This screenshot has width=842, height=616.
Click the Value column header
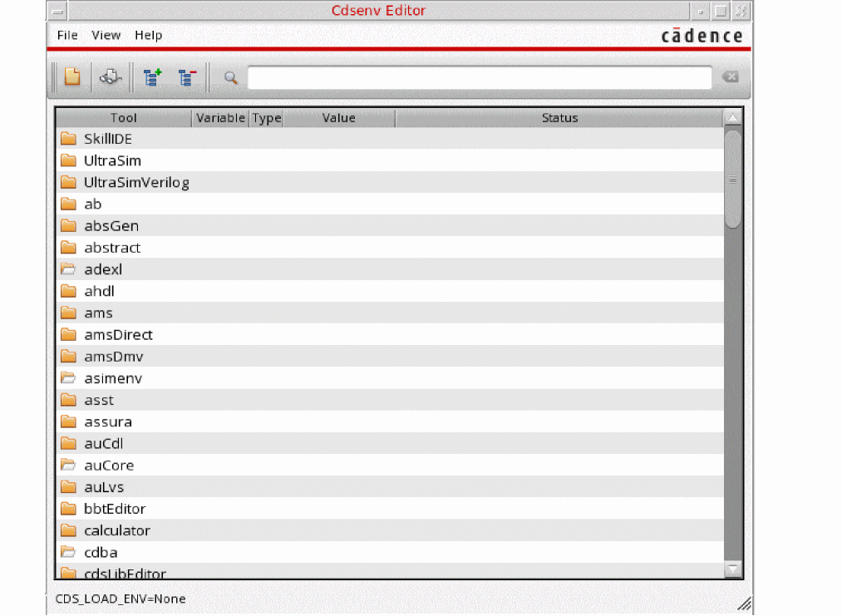click(339, 117)
